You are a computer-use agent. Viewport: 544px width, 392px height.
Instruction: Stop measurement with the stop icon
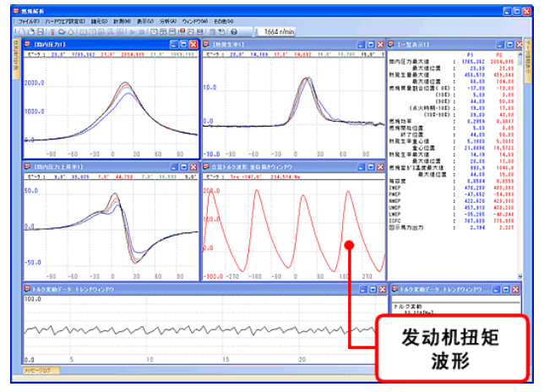[x=142, y=32]
